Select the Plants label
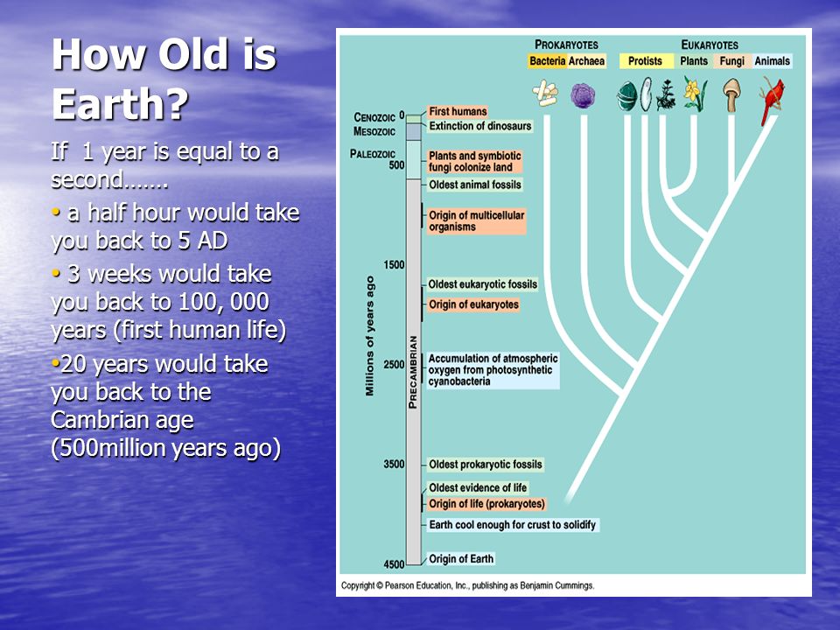Image resolution: width=840 pixels, height=630 pixels. pyautogui.click(x=694, y=61)
